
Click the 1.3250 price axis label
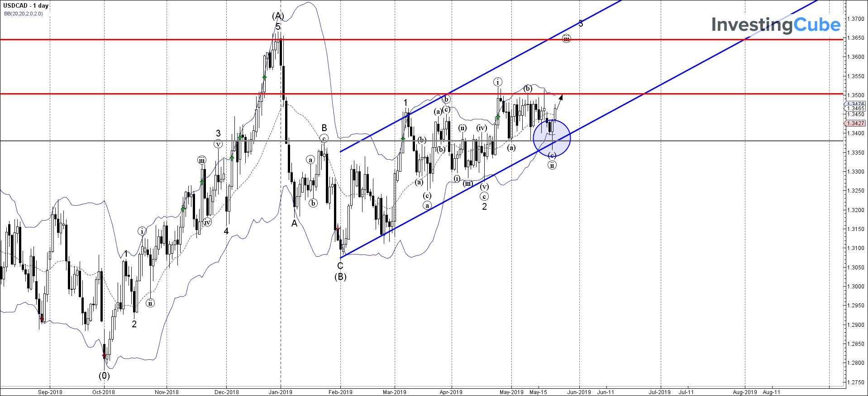coord(856,191)
